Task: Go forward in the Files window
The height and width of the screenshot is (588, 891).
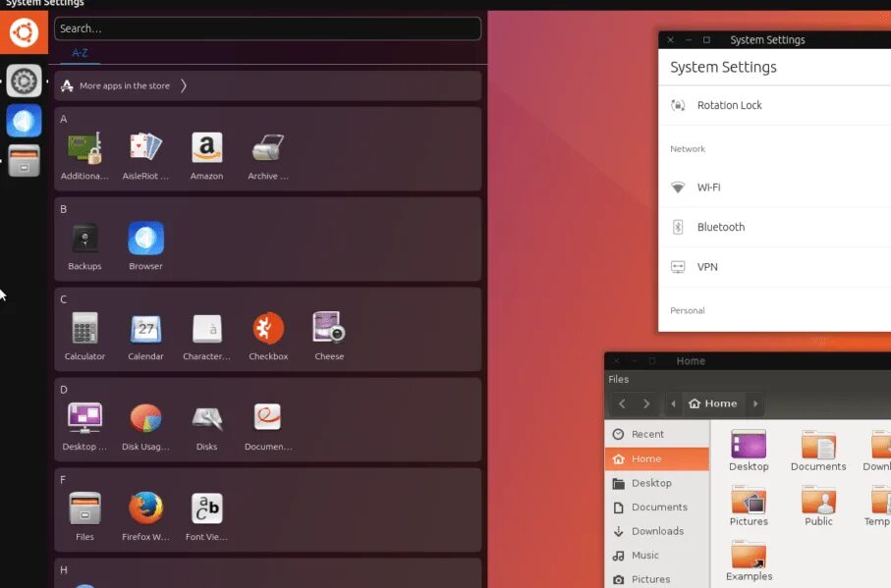Action: point(646,403)
